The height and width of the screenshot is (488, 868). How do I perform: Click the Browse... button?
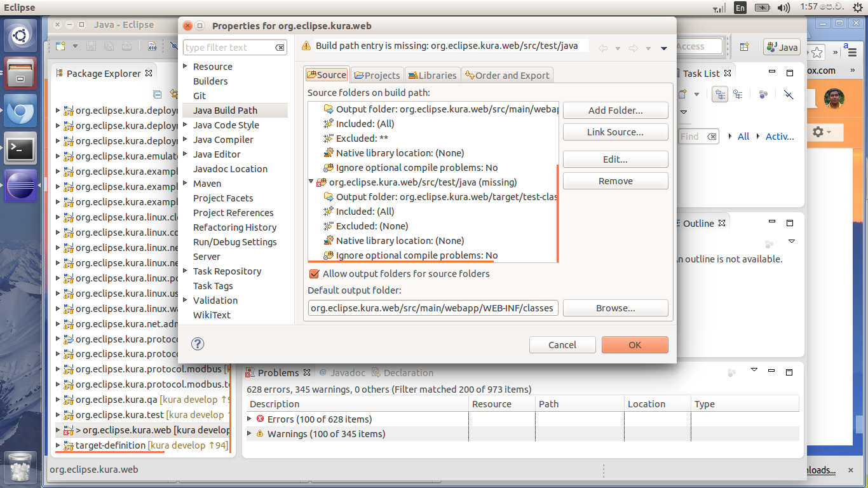pyautogui.click(x=615, y=308)
